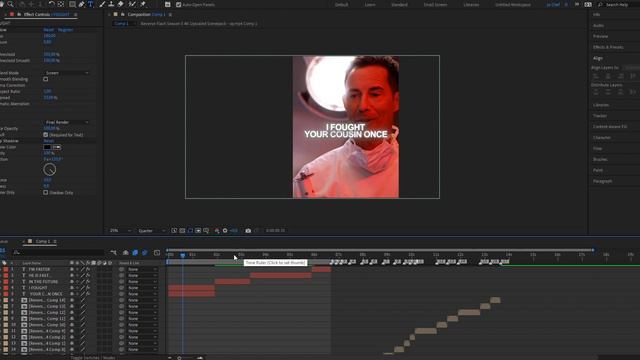Select the Horizontal Type tool

pos(91,4)
